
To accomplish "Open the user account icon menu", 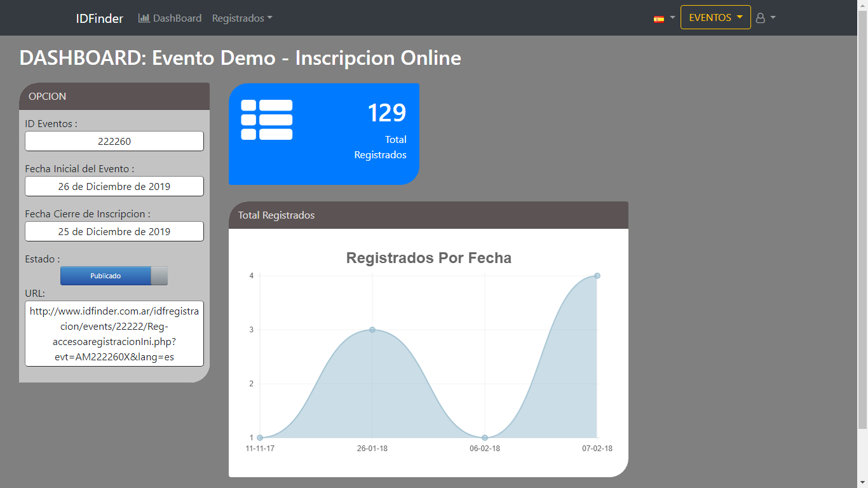I will point(765,18).
